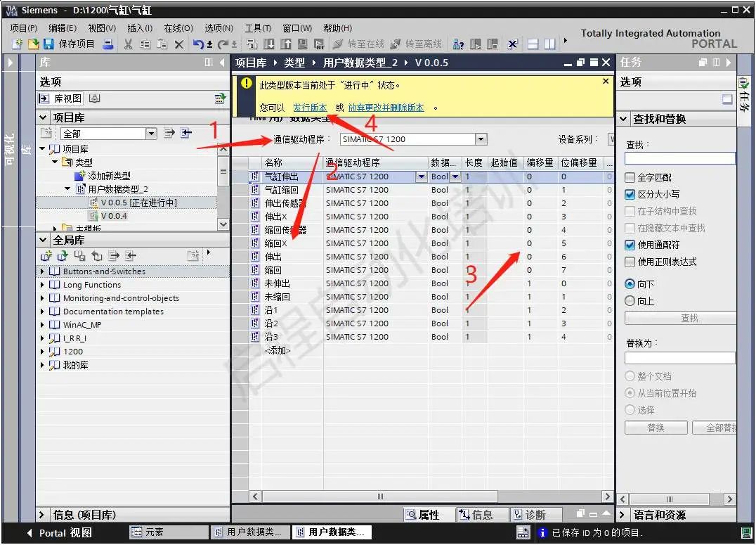Image resolution: width=756 pixels, height=545 pixels.
Task: Click the print icon in toolbar
Action: [108, 44]
